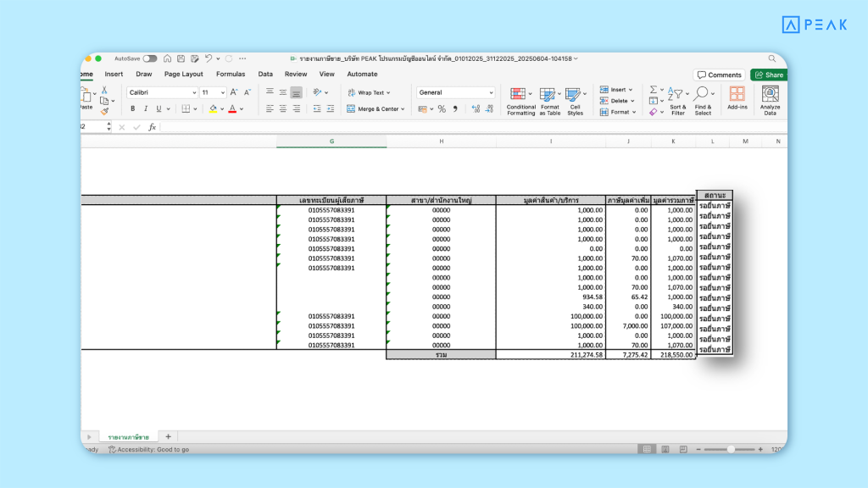868x488 pixels.
Task: Click the Save As icon with pencil
Action: tap(194, 58)
